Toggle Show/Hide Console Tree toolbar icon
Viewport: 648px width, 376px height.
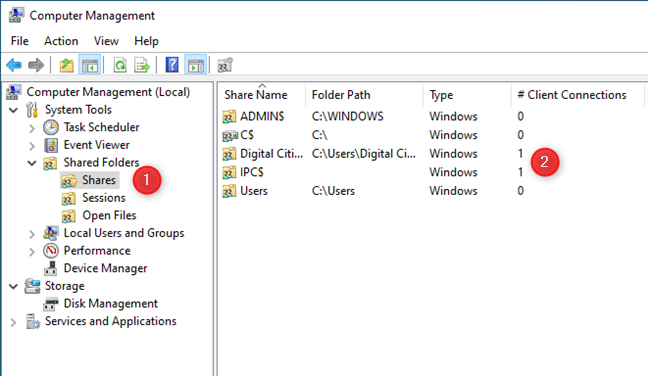click(x=90, y=65)
